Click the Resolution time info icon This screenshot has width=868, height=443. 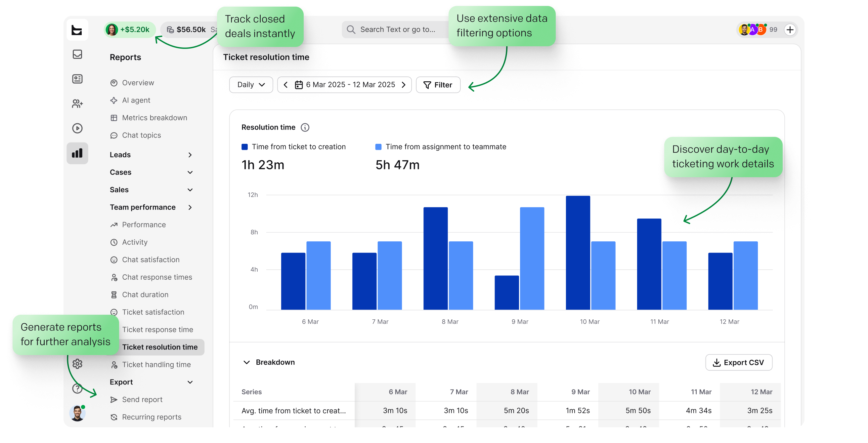click(305, 127)
